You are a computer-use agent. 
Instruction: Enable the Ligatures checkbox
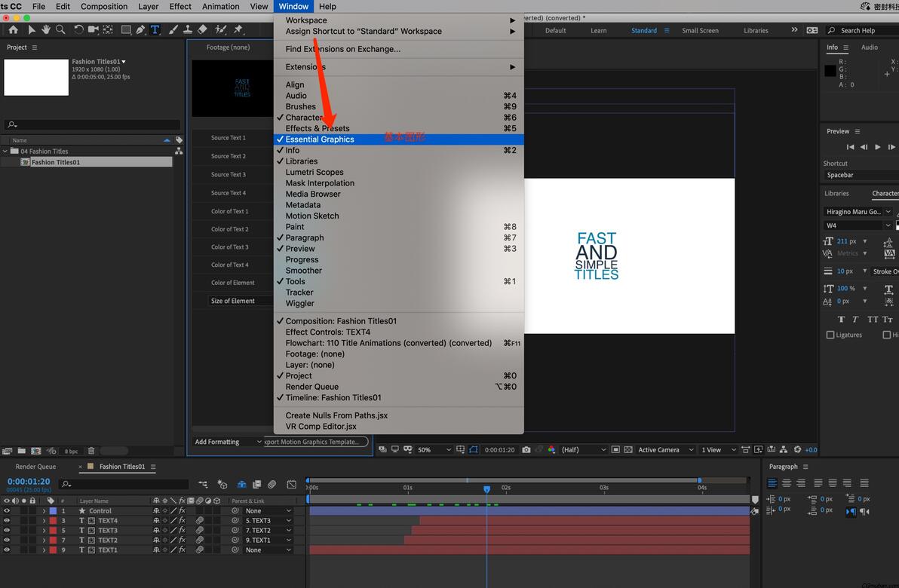pos(830,335)
